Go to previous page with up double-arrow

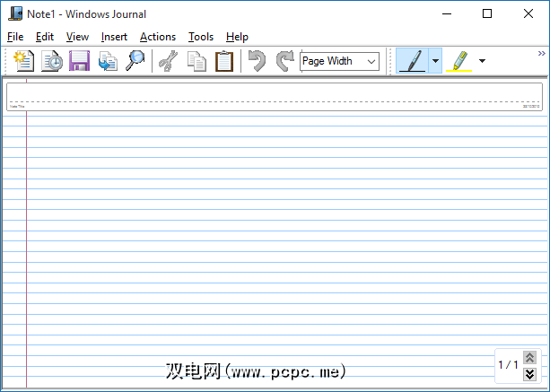click(x=529, y=358)
